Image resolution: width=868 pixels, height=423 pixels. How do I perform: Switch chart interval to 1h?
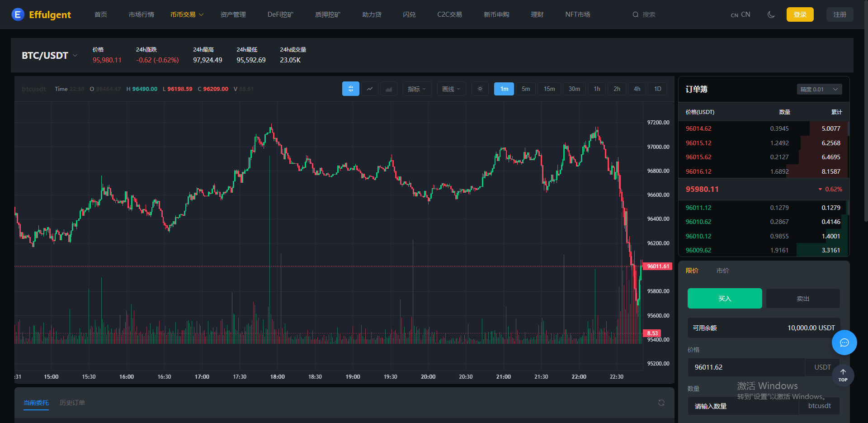(x=597, y=89)
